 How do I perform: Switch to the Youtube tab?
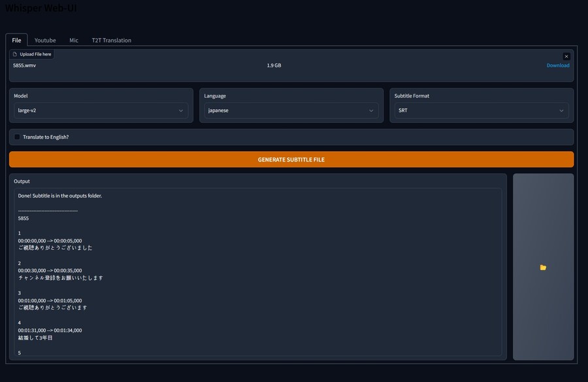(45, 41)
